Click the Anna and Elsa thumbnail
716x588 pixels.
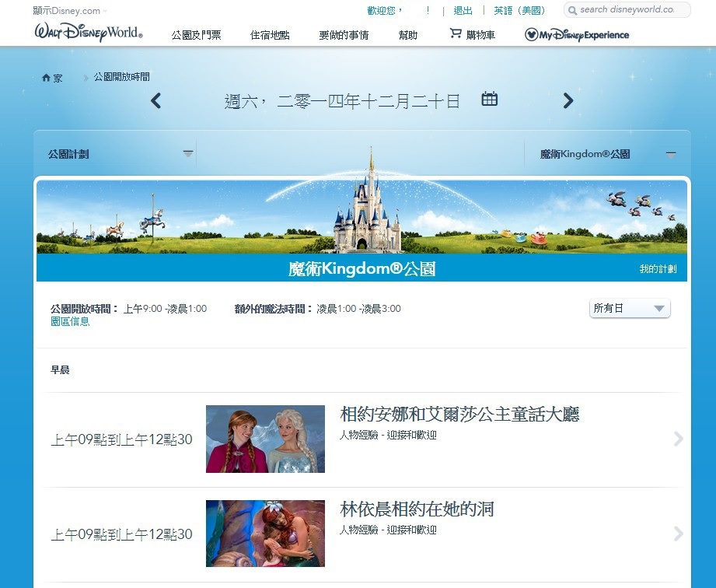tap(265, 439)
